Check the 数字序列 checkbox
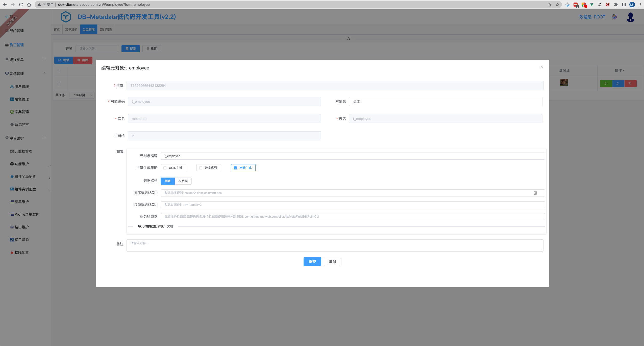 coord(201,168)
